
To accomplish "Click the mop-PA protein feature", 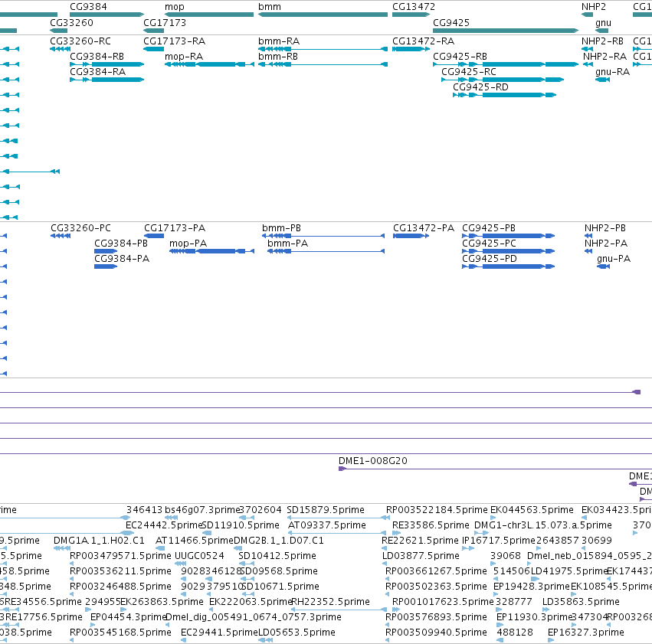I will 211,251.
